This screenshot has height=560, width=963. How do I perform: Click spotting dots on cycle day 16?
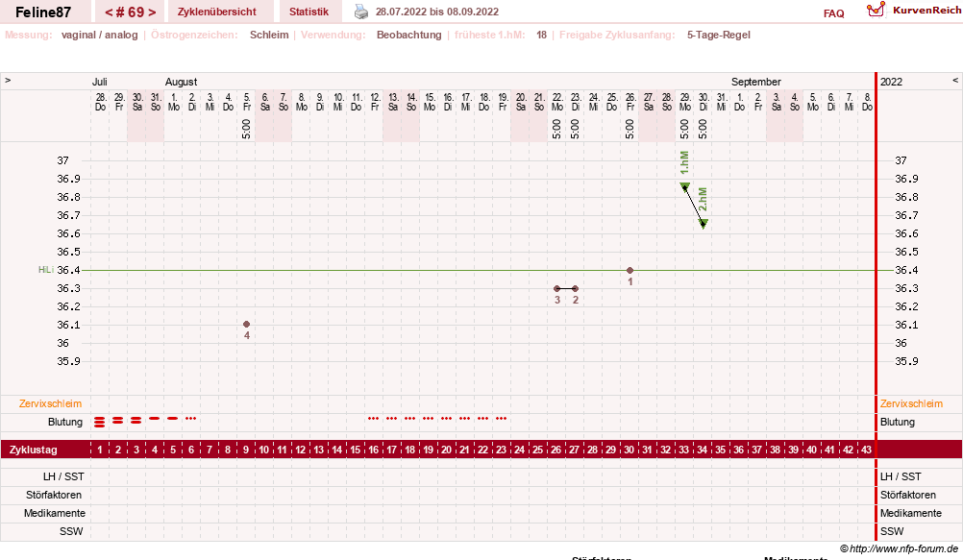(x=374, y=418)
